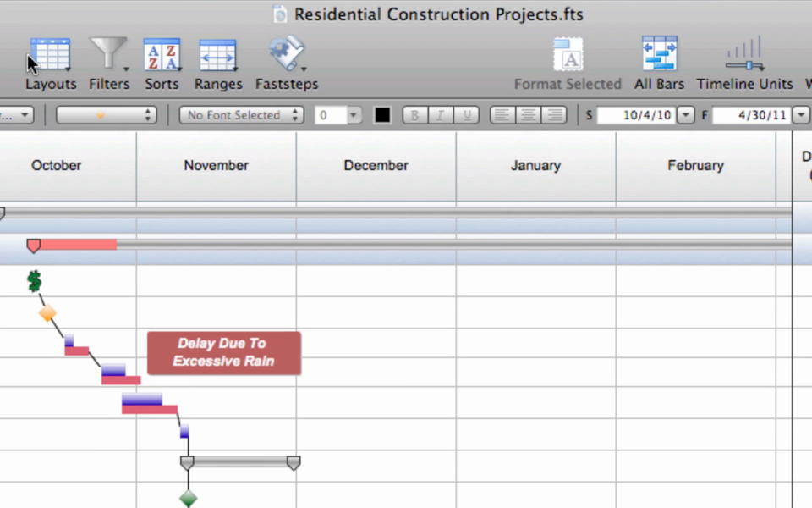812x508 pixels.
Task: Align text left
Action: [502, 115]
